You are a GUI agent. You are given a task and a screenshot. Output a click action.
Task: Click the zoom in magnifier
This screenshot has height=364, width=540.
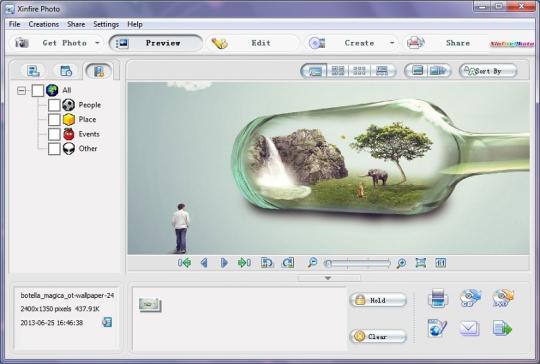(x=401, y=263)
